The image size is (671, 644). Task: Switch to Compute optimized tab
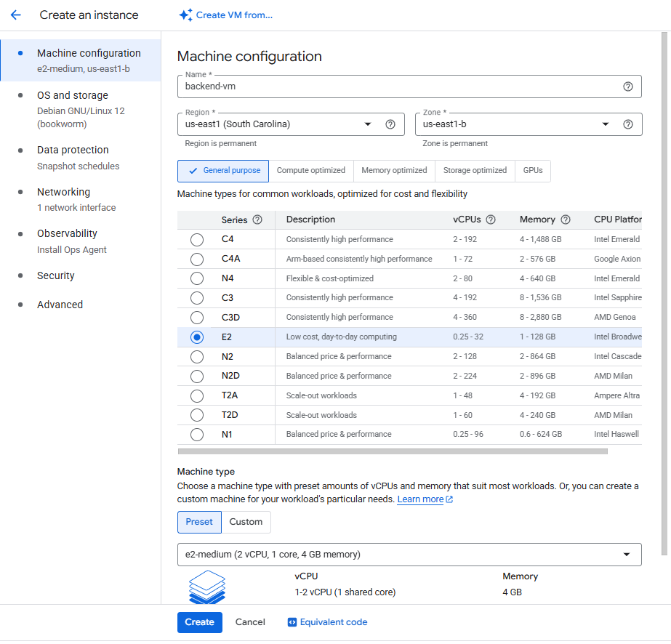pyautogui.click(x=311, y=171)
